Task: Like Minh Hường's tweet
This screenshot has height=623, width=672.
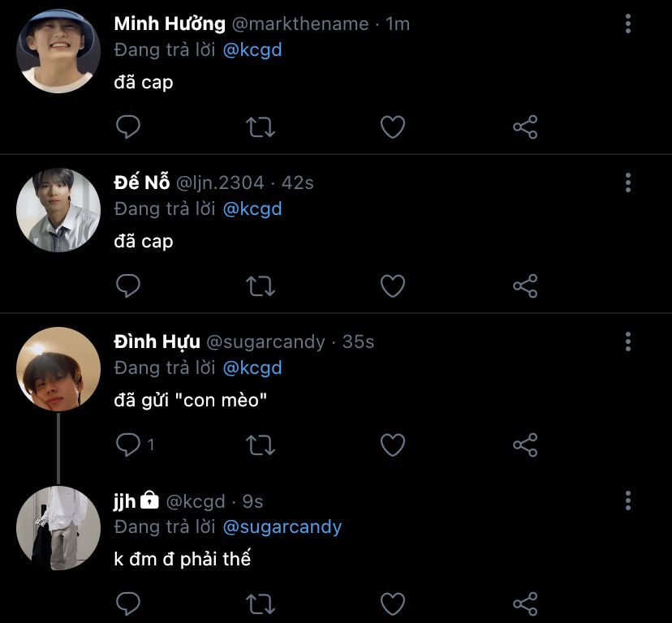Action: point(393,127)
